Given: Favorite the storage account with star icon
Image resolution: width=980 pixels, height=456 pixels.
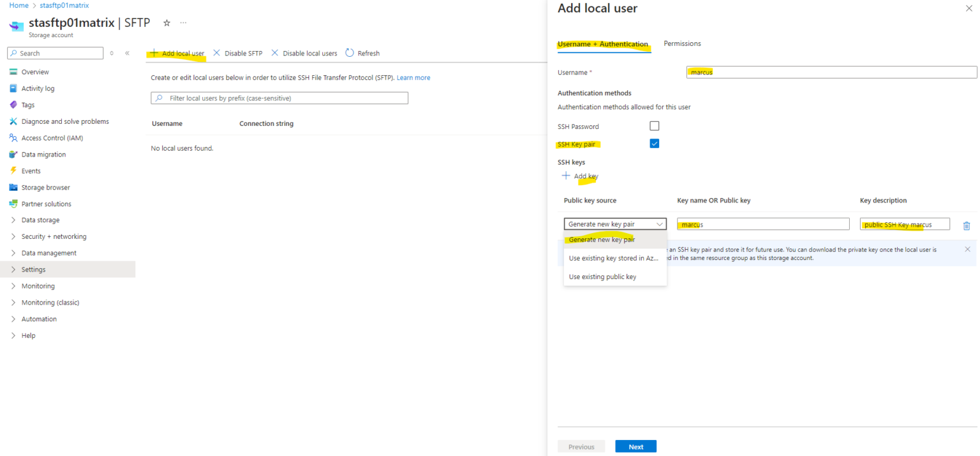Looking at the screenshot, I should tap(167, 23).
